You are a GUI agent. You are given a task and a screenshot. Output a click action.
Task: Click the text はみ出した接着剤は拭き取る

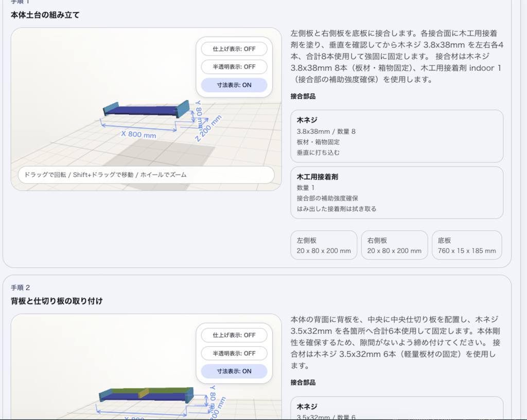tap(337, 208)
